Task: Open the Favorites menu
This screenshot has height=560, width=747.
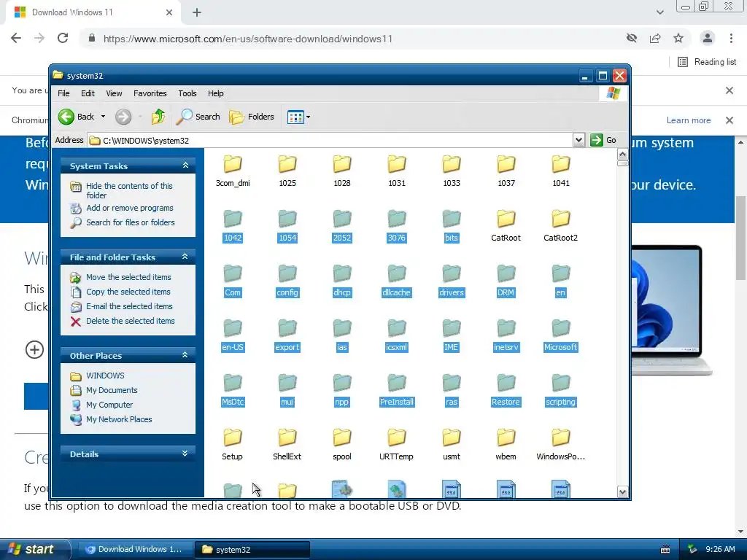Action: (150, 93)
